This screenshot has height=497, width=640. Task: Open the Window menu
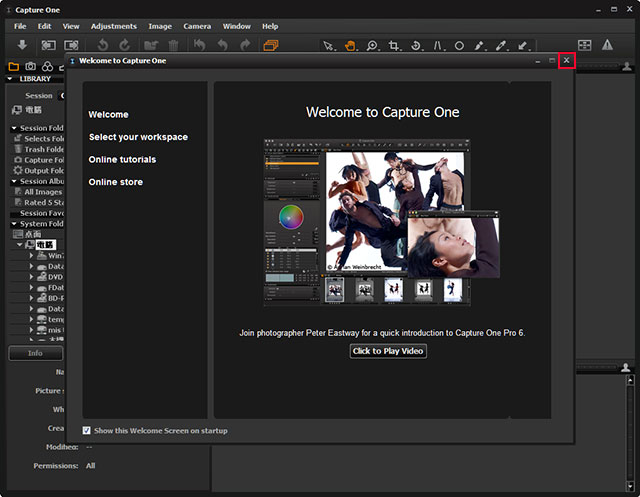[x=236, y=26]
